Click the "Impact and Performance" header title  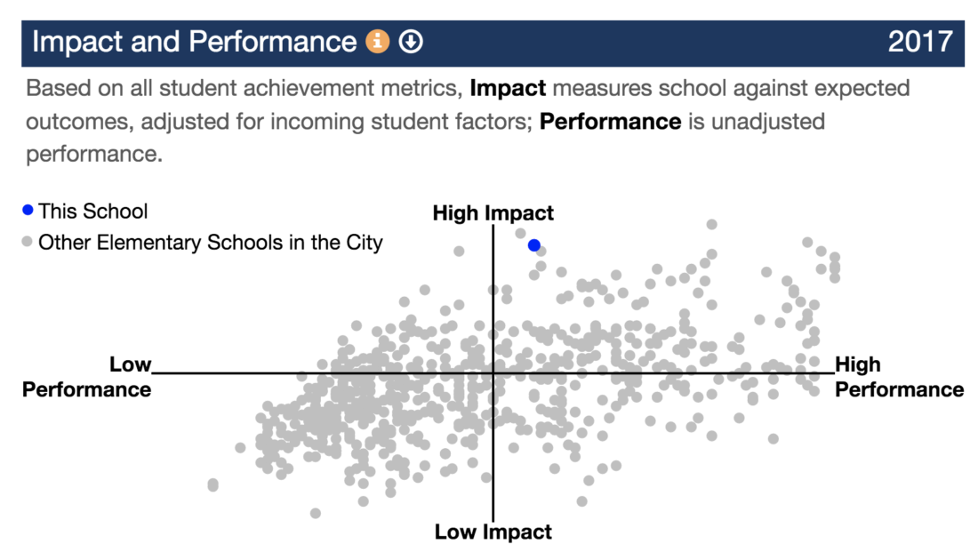(x=194, y=41)
